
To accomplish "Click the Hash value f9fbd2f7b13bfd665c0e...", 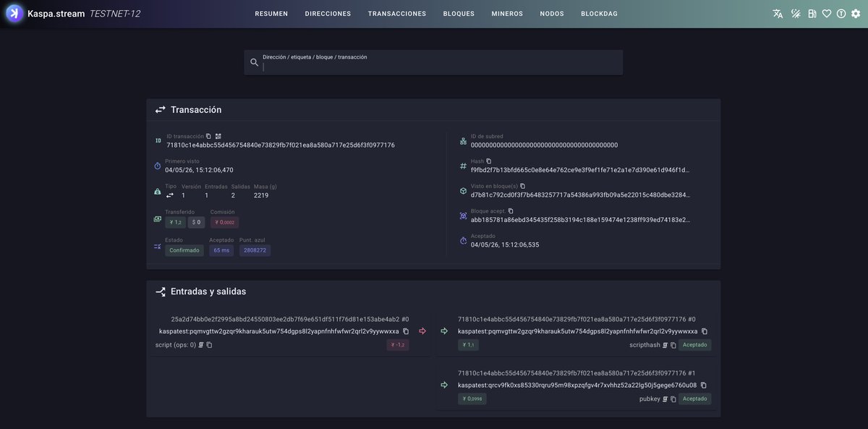I will click(580, 170).
